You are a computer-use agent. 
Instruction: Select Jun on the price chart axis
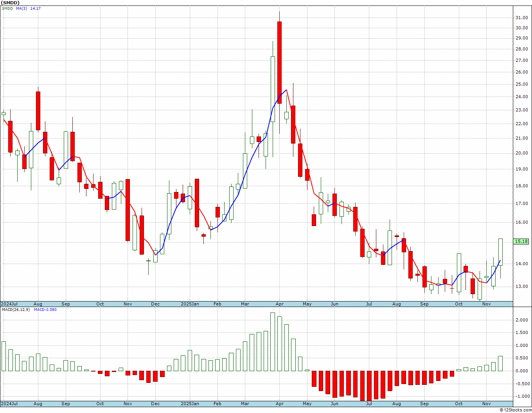click(x=334, y=304)
